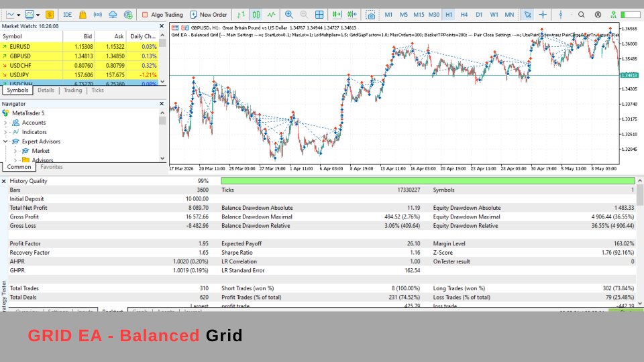Select EURUSD row in Market Watch
This screenshot has width=644, height=362.
coord(79,47)
